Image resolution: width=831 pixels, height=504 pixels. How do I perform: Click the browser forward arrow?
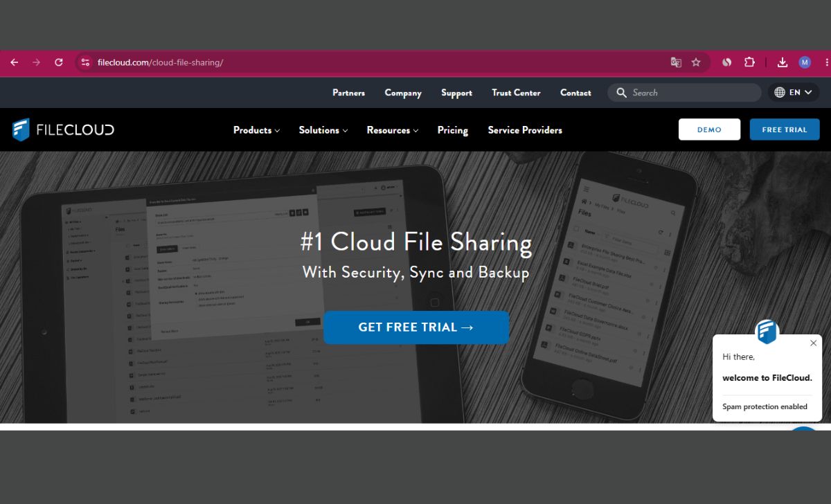pyautogui.click(x=37, y=62)
